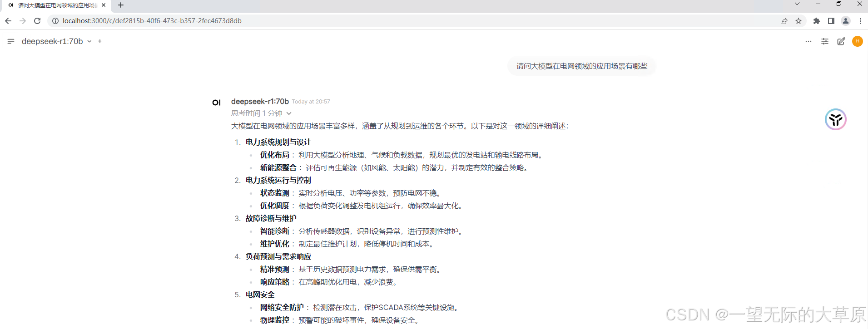The height and width of the screenshot is (329, 868).
Task: Toggle the sidebar menu icon
Action: pos(11,41)
